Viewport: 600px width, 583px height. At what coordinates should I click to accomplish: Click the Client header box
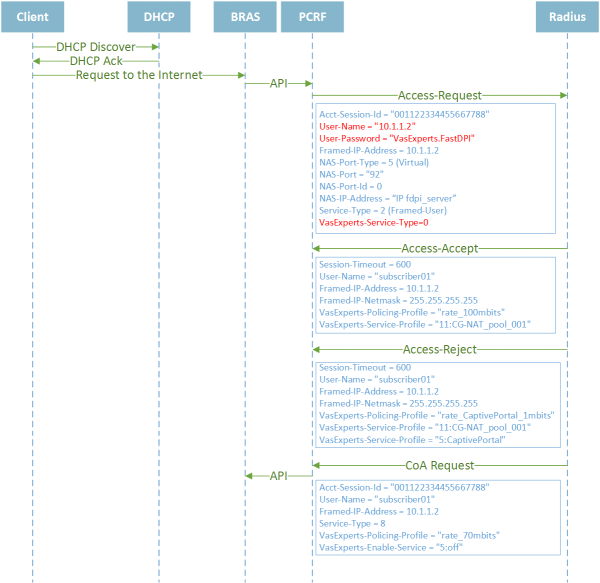[x=32, y=18]
